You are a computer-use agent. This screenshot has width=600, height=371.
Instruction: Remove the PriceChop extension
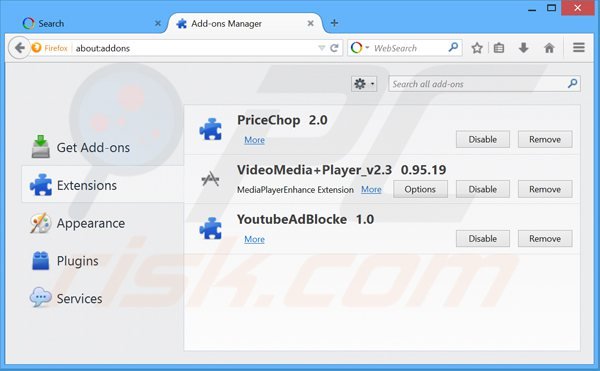click(x=545, y=139)
